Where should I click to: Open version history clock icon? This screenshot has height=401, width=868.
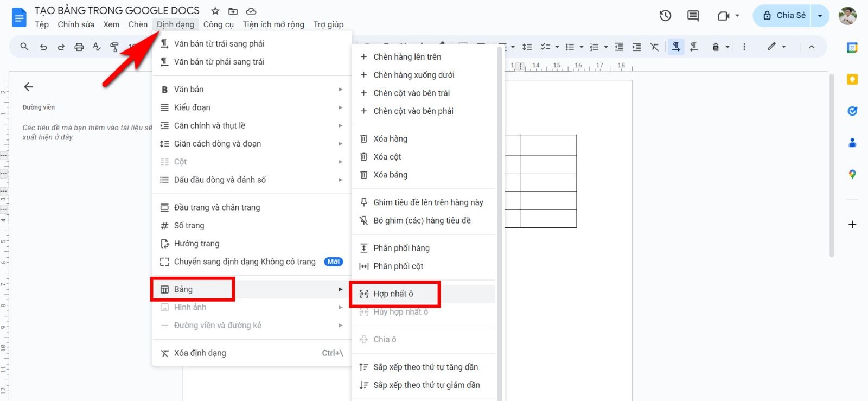point(666,16)
